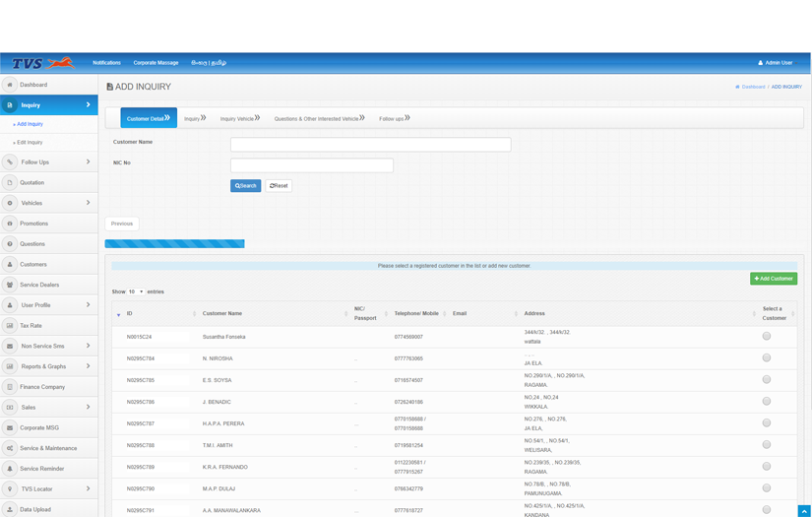Open the Customer Detail wizard tab
The height and width of the screenshot is (517, 812).
149,118
